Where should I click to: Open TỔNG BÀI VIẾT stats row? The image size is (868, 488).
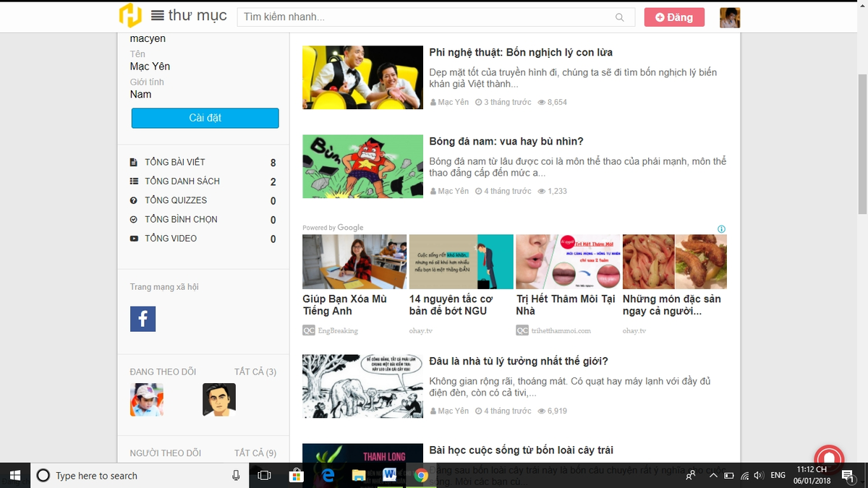click(x=203, y=163)
